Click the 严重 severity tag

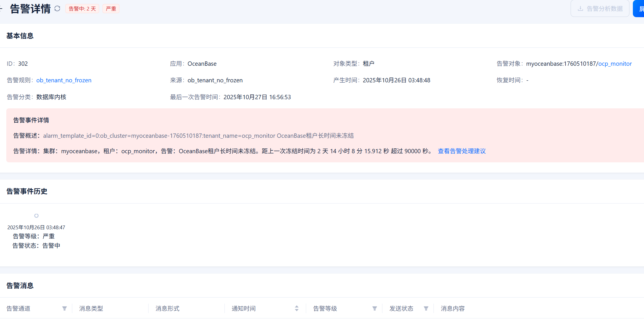pos(111,9)
